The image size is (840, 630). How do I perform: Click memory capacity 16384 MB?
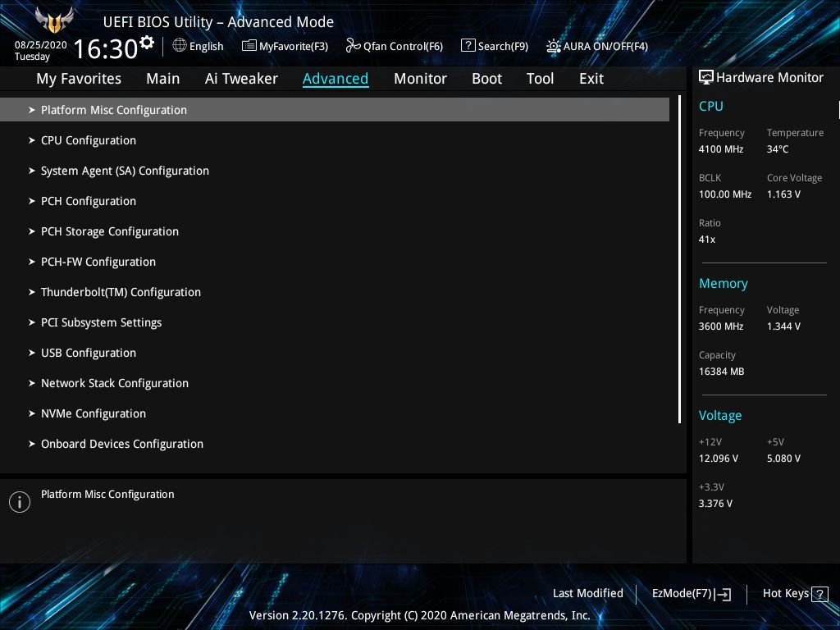[x=721, y=372]
